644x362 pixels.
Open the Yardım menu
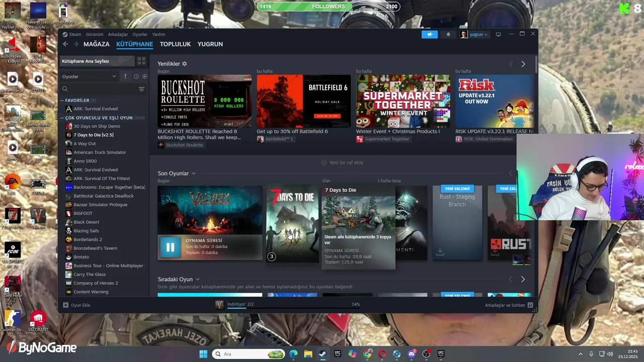(158, 34)
